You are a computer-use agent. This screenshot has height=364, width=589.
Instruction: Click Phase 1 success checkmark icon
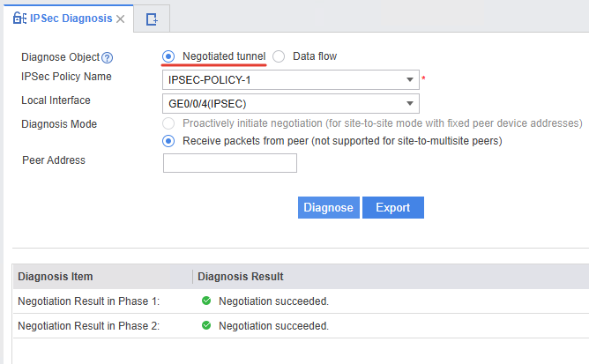point(205,301)
